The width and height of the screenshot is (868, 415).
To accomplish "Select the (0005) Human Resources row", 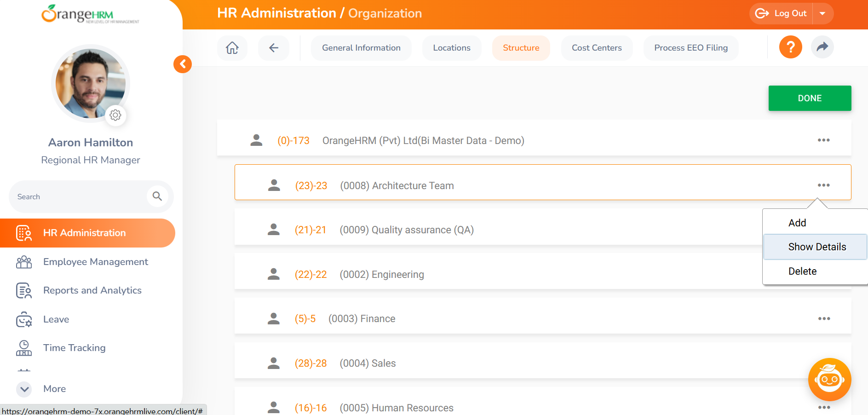I will tap(543, 401).
